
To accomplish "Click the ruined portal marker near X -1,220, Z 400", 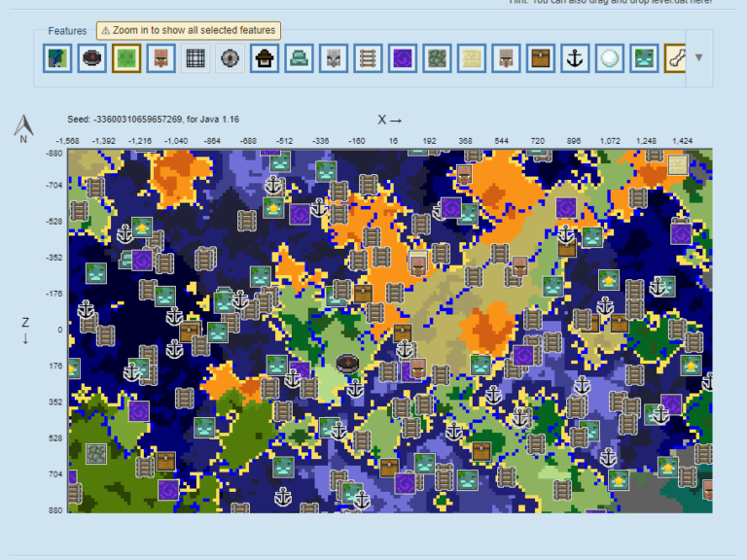I will click(139, 411).
